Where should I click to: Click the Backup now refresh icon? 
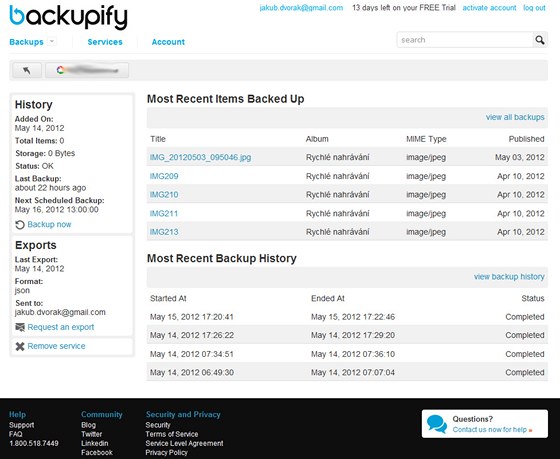20,225
